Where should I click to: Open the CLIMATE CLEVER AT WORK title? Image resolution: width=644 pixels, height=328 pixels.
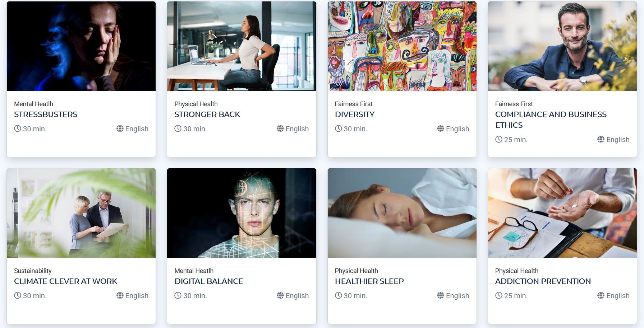[66, 281]
